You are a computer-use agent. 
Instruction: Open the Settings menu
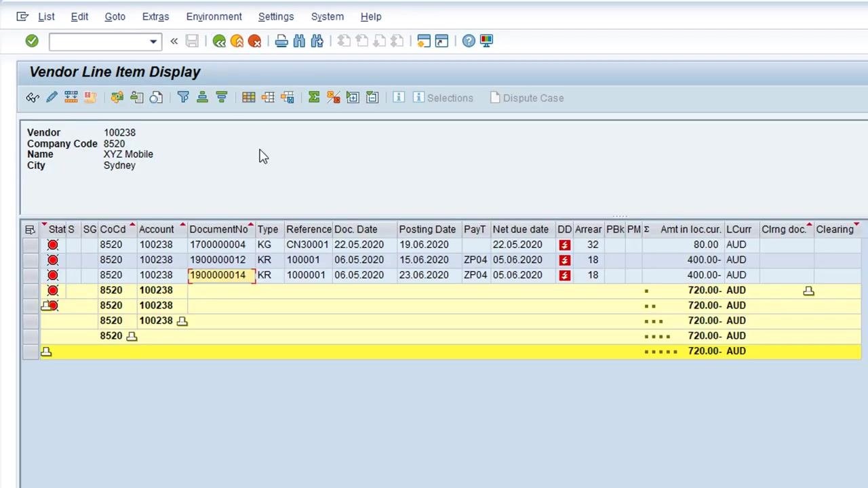coord(276,16)
